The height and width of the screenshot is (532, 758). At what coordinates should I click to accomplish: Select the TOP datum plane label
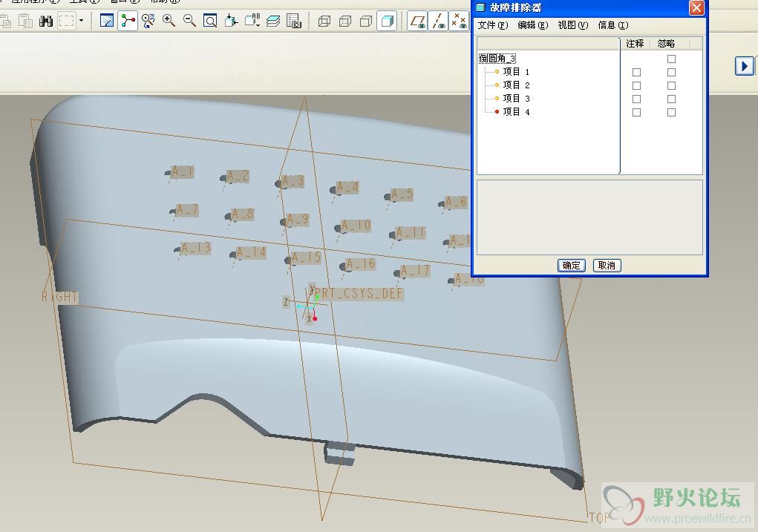[599, 518]
